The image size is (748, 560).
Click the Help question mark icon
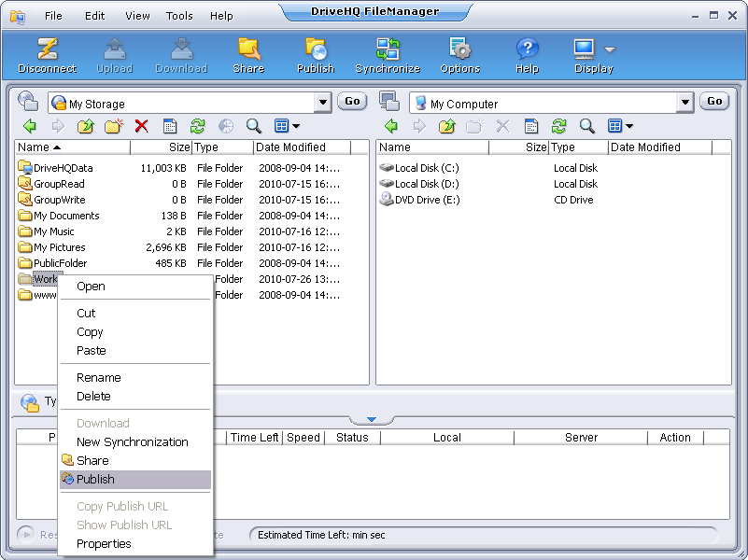tap(527, 55)
